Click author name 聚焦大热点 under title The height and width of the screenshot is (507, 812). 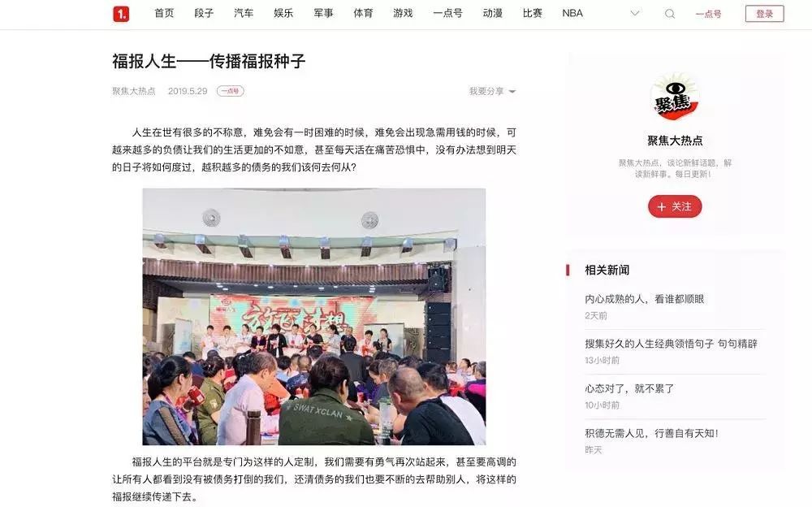[134, 91]
